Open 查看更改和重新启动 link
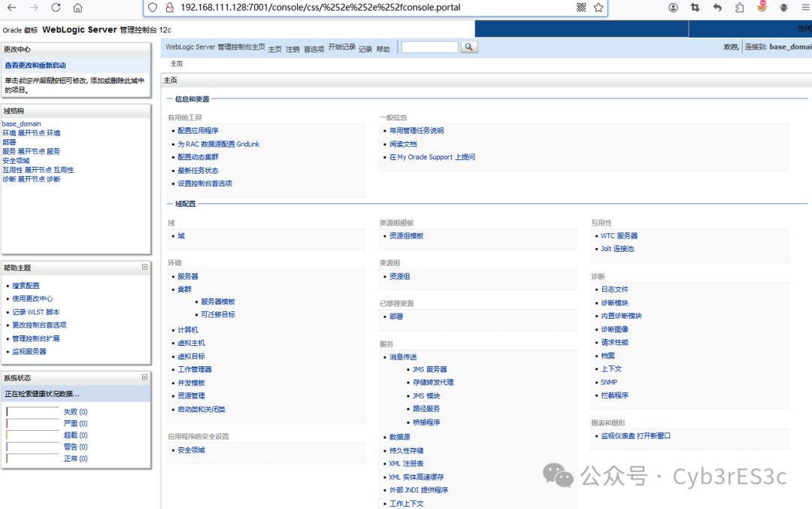The image size is (812, 509). click(x=35, y=65)
